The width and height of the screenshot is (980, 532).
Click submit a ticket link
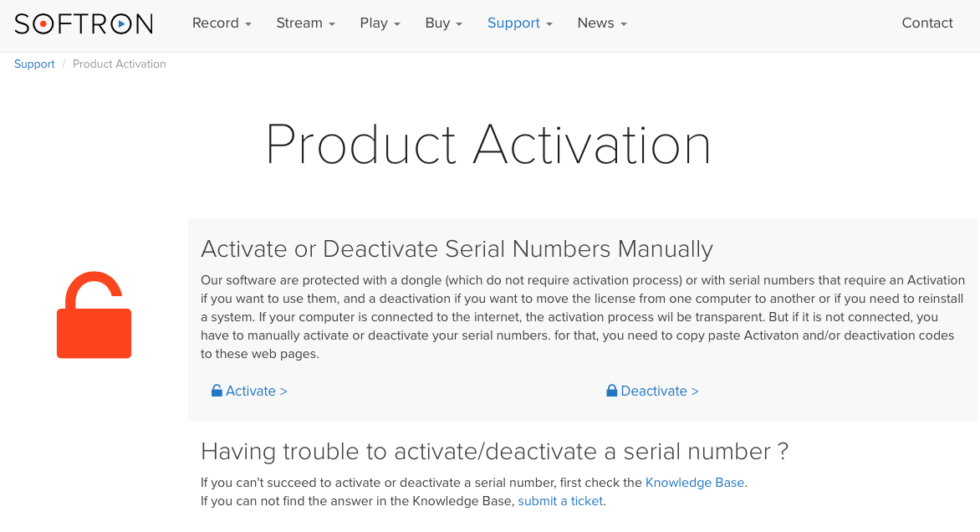click(x=560, y=501)
